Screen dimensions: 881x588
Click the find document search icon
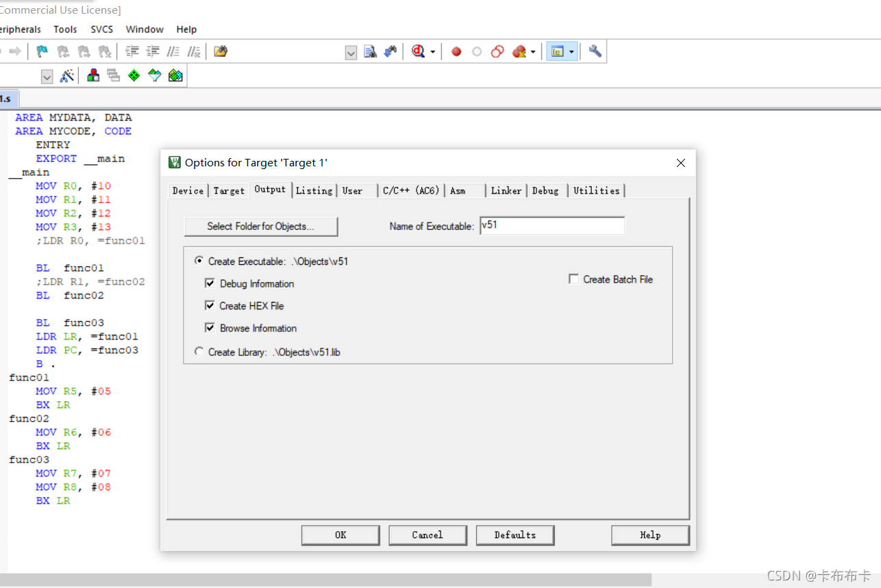tap(371, 51)
